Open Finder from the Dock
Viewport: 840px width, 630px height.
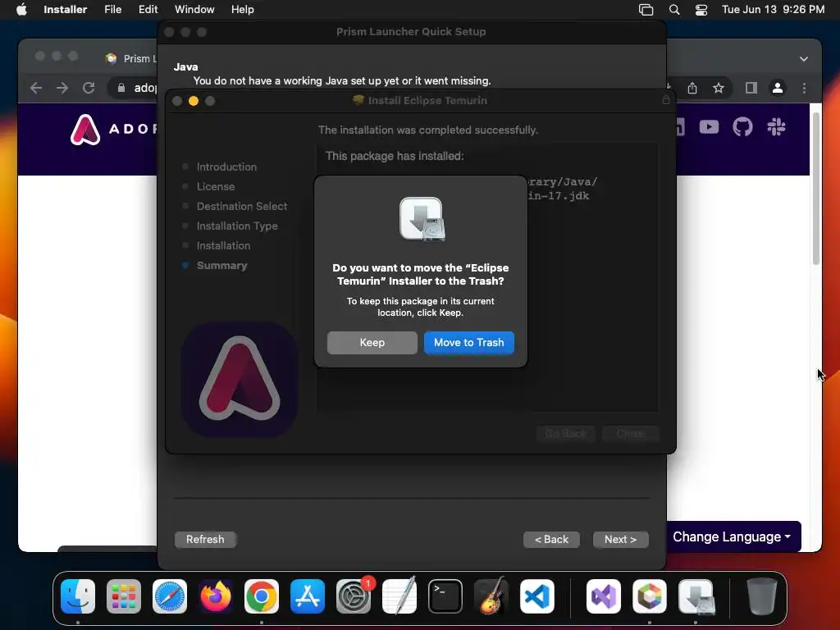[78, 596]
